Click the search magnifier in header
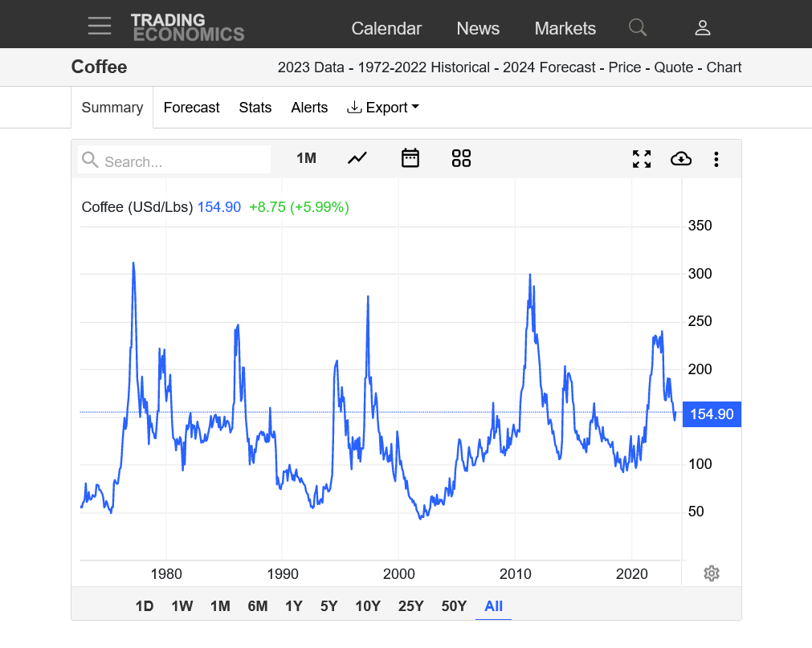The height and width of the screenshot is (648, 812). (638, 28)
